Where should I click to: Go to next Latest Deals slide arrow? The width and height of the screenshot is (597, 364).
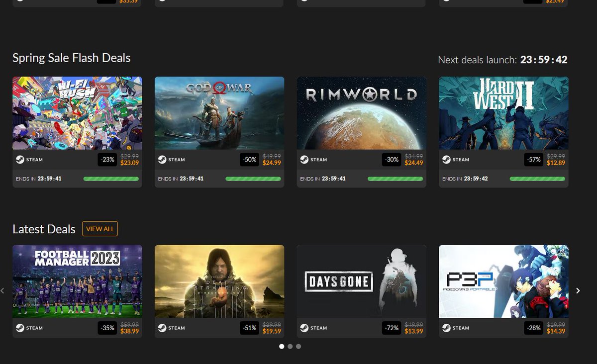pyautogui.click(x=578, y=291)
